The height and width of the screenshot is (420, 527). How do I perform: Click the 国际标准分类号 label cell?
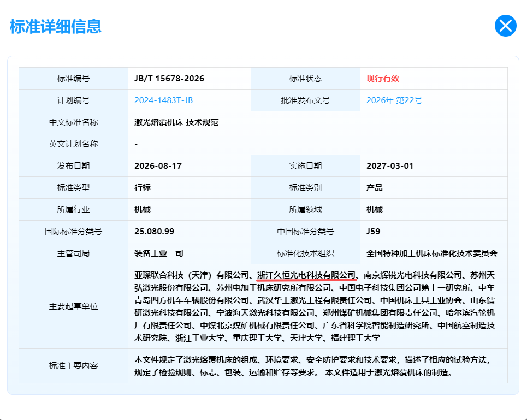tap(73, 232)
